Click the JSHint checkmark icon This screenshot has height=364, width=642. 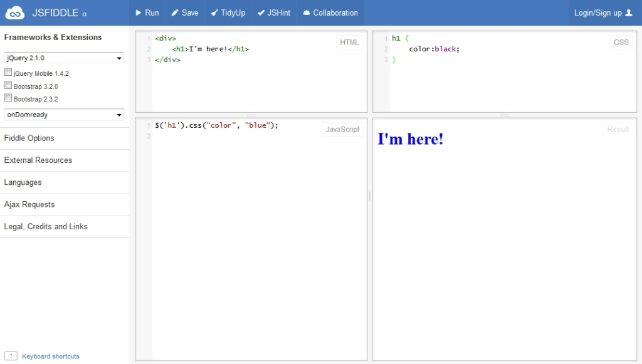(x=261, y=13)
